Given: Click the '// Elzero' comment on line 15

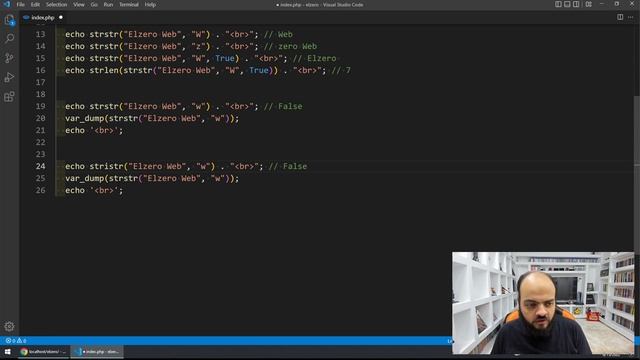Looking at the screenshot, I should pos(315,58).
